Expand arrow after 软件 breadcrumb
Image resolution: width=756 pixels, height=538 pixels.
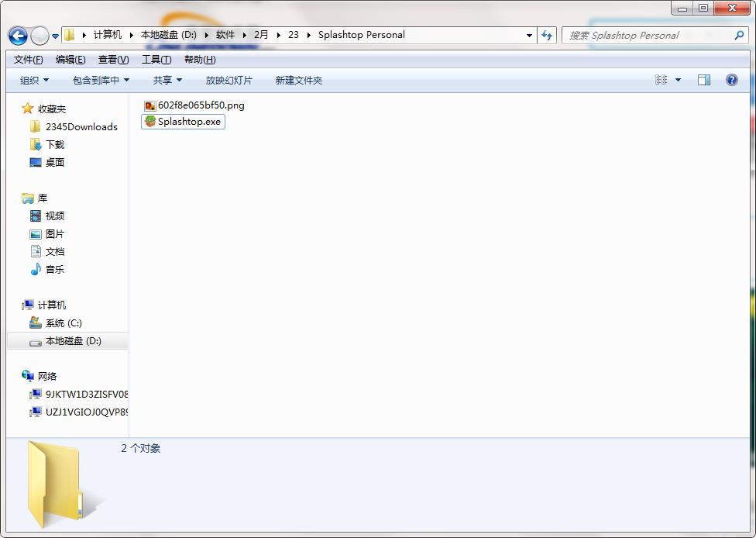pos(245,35)
